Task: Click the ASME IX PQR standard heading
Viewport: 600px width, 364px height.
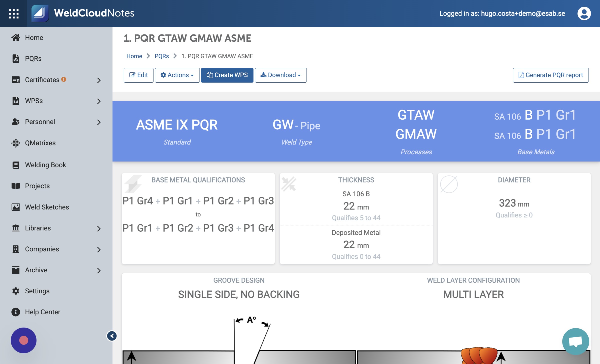Action: [x=177, y=125]
